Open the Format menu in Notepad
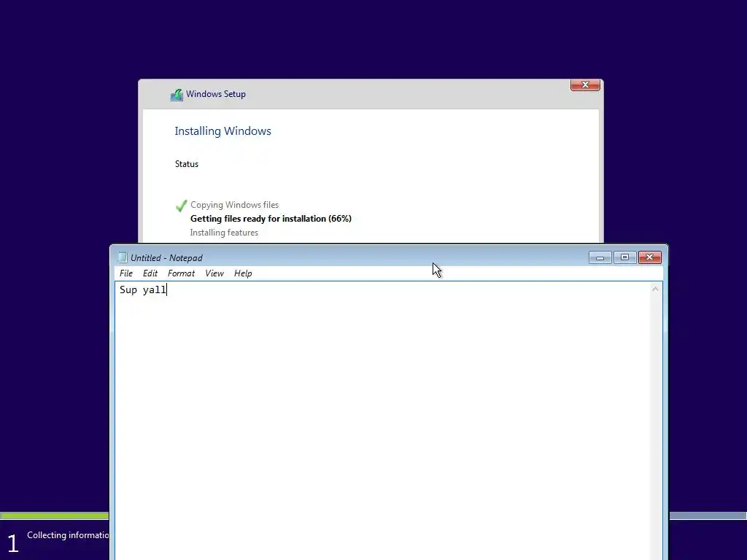The height and width of the screenshot is (560, 747). (x=181, y=273)
